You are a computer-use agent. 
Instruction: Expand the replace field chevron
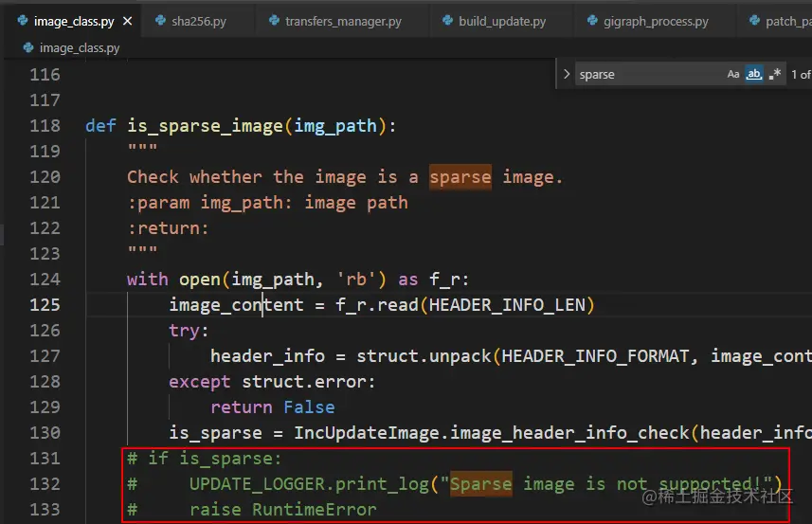[566, 74]
